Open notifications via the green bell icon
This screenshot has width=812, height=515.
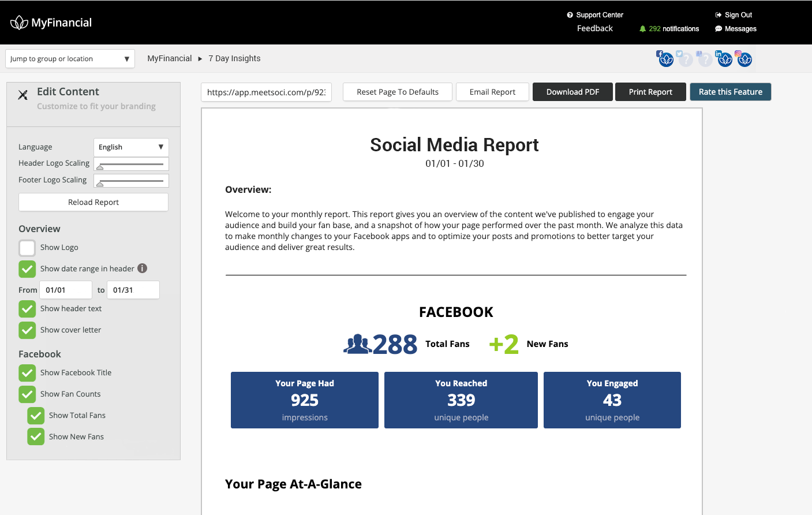[642, 29]
